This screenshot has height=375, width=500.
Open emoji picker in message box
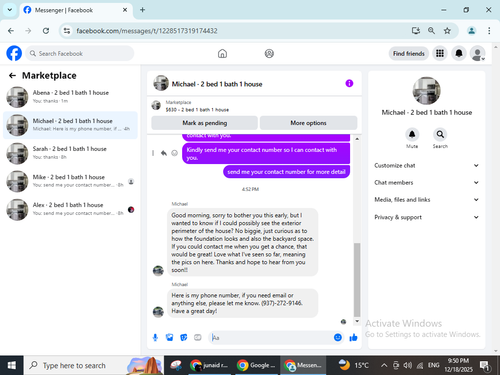click(338, 338)
